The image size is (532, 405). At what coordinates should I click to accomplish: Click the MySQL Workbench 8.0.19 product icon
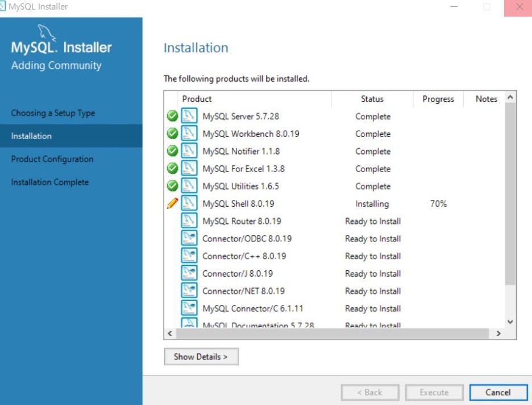click(189, 133)
